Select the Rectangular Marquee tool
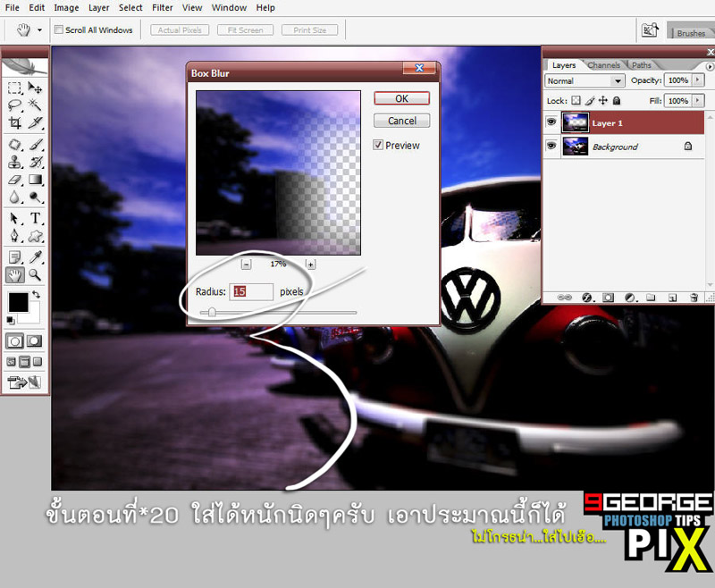The image size is (715, 588). [14, 88]
